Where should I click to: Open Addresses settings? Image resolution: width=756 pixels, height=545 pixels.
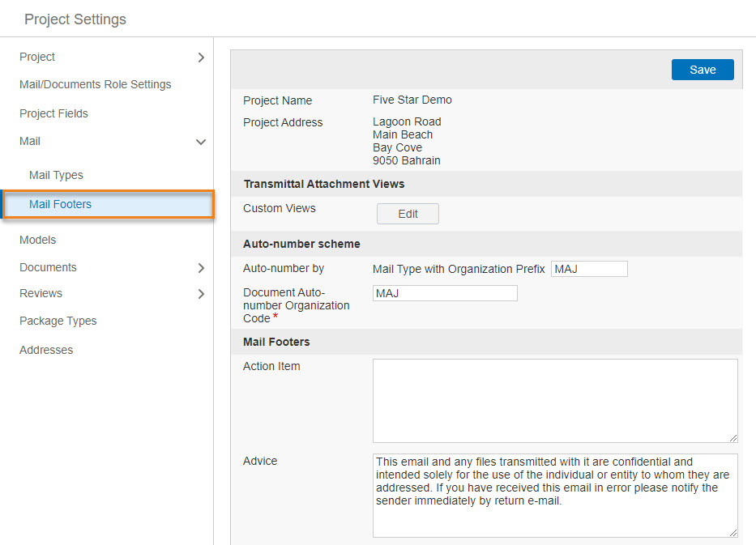46,350
